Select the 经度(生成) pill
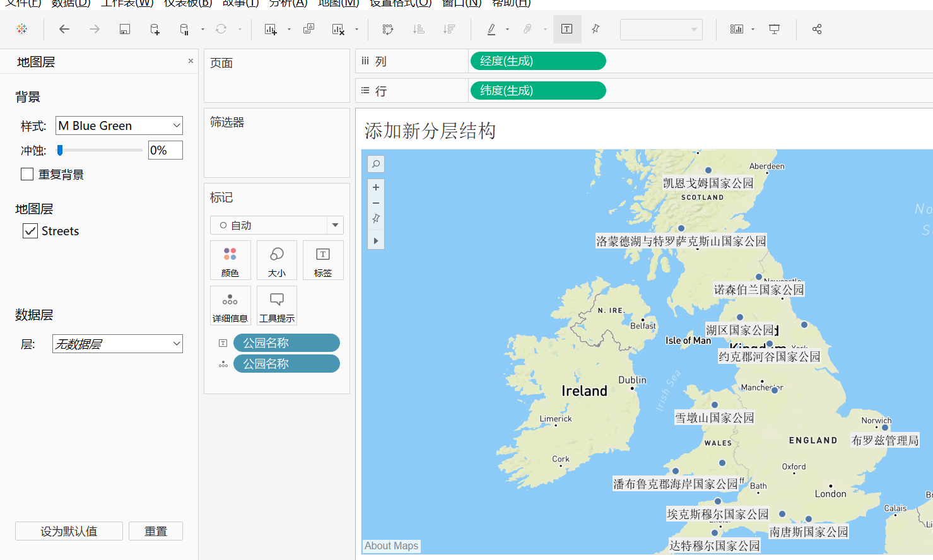 (x=538, y=61)
